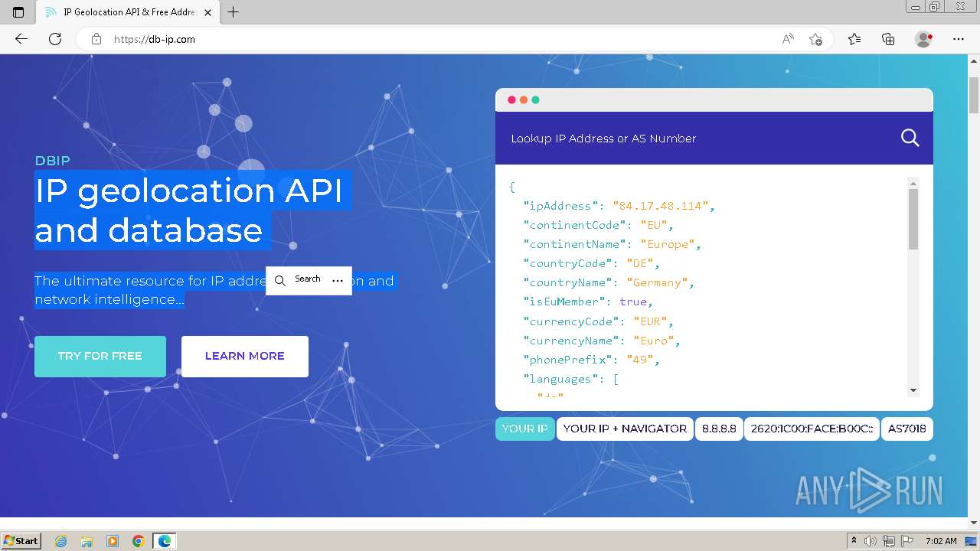Open Chrome from the taskbar
Viewport: 980px width, 551px height.
138,541
